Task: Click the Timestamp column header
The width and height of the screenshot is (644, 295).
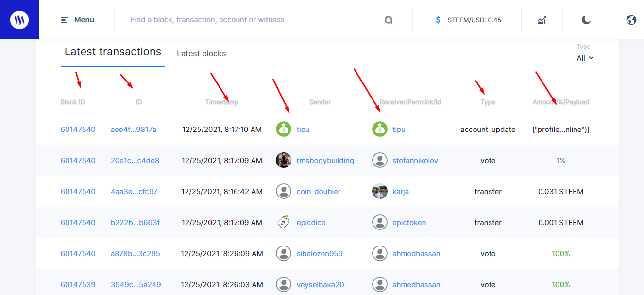Action: pos(222,102)
